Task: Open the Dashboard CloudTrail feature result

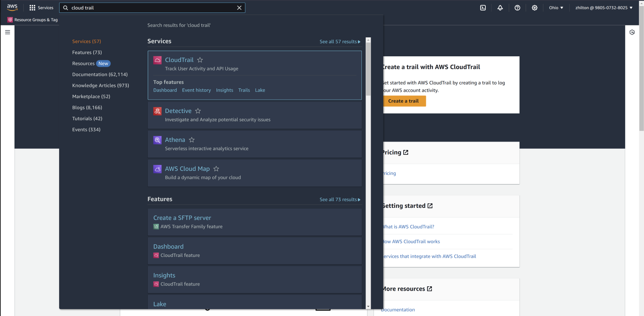Action: point(168,246)
